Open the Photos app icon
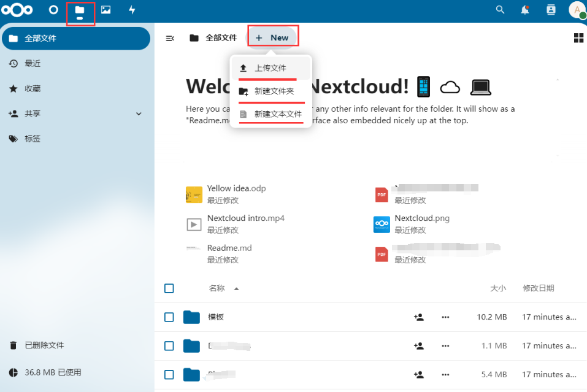The height and width of the screenshot is (392, 587). (x=106, y=10)
